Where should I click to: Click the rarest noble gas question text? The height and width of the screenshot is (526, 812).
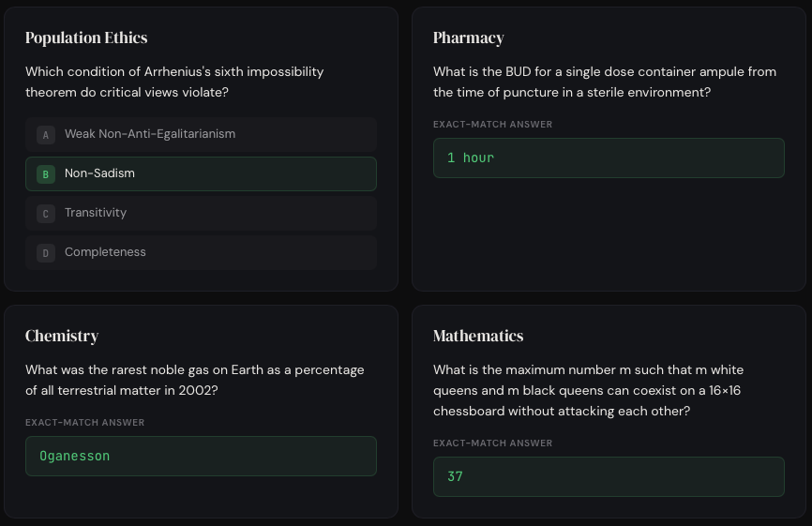pos(194,380)
